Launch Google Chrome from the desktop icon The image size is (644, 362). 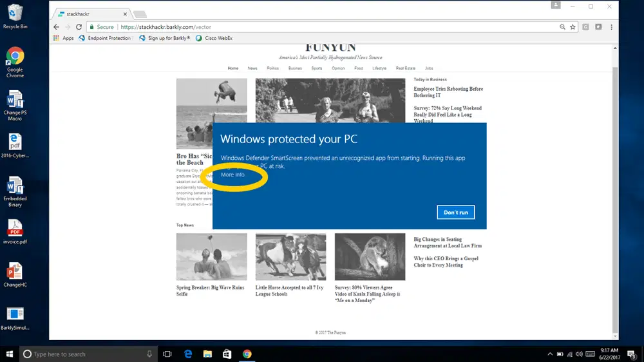pos(15,62)
